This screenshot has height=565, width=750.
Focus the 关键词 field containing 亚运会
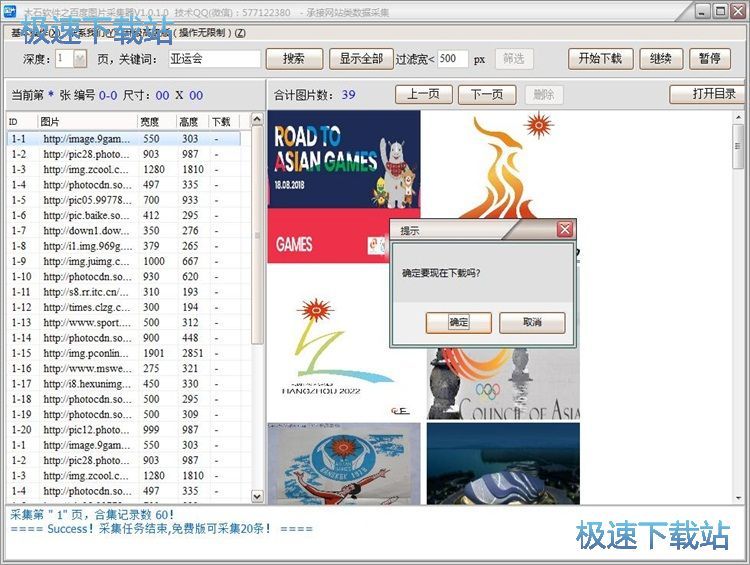click(x=214, y=59)
